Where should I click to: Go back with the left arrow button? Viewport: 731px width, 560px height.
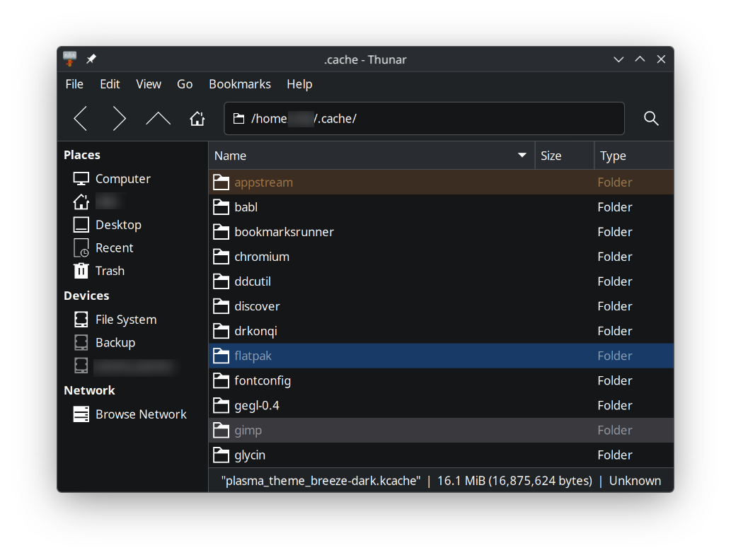click(80, 118)
